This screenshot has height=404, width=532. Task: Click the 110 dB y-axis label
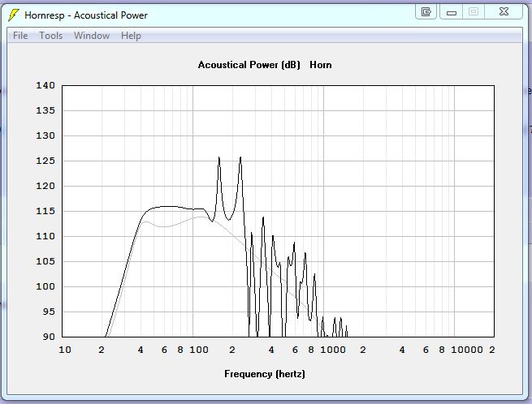[x=45, y=236]
